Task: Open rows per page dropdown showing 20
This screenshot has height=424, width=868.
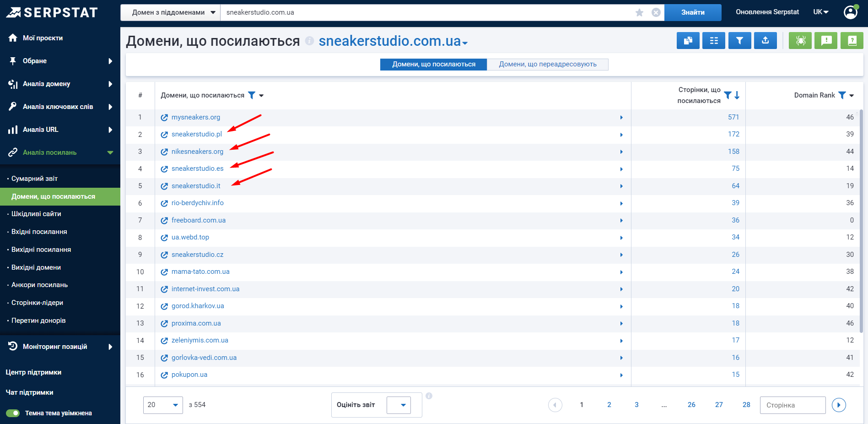Action: tap(163, 405)
